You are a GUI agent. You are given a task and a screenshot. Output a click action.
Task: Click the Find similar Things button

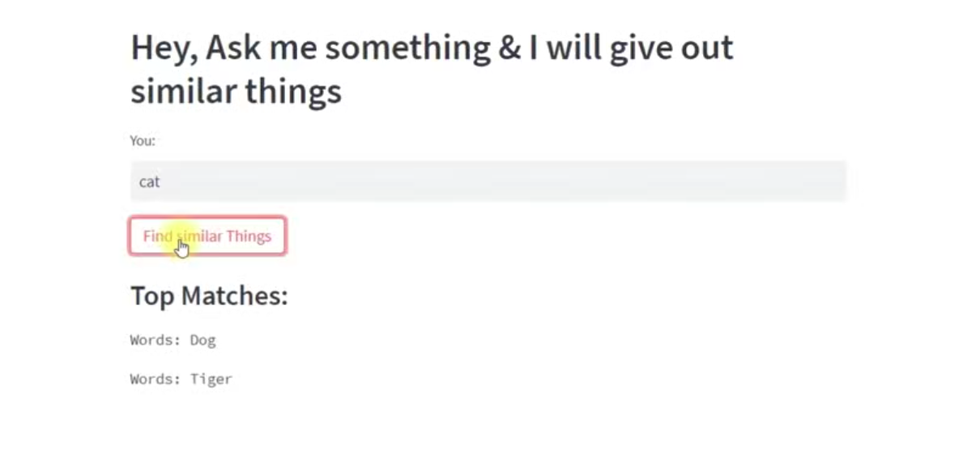tap(207, 236)
